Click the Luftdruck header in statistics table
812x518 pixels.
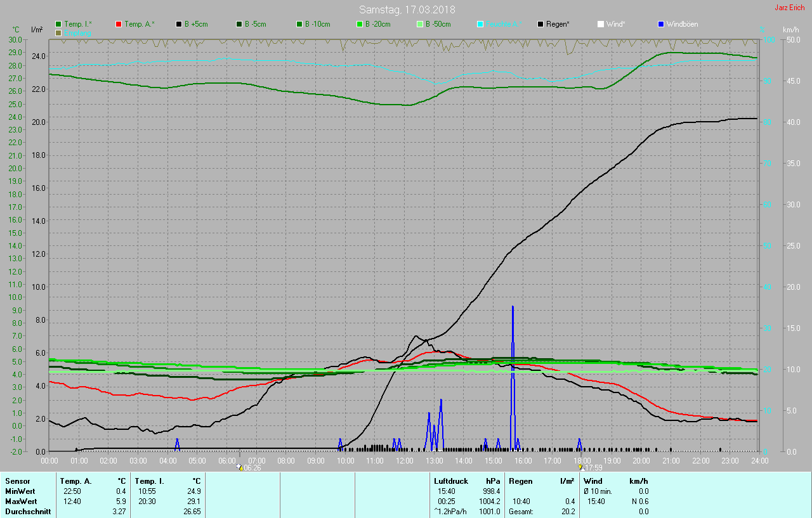click(451, 481)
